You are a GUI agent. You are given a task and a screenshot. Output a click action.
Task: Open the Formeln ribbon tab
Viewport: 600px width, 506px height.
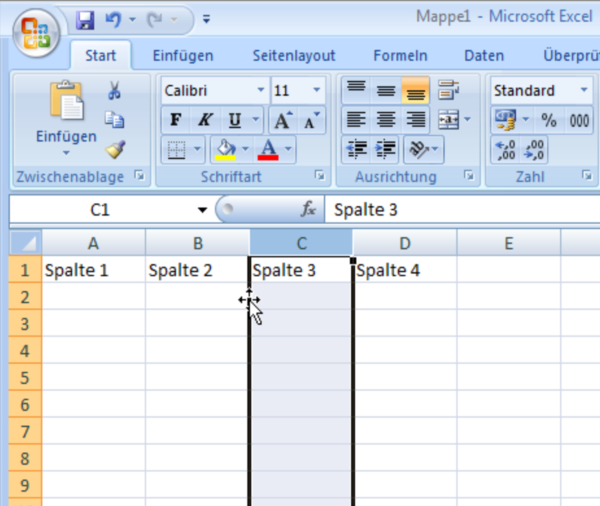(x=400, y=55)
